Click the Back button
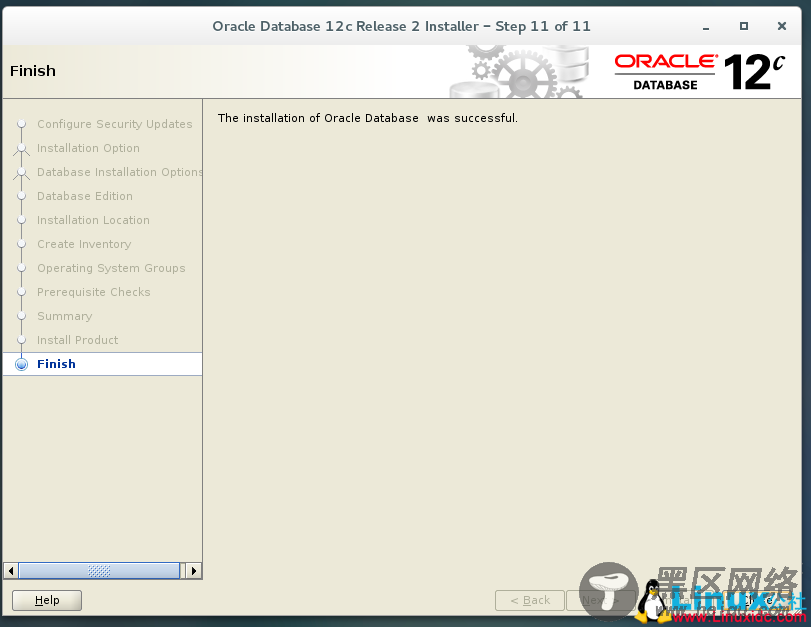The width and height of the screenshot is (811, 627). [530, 600]
